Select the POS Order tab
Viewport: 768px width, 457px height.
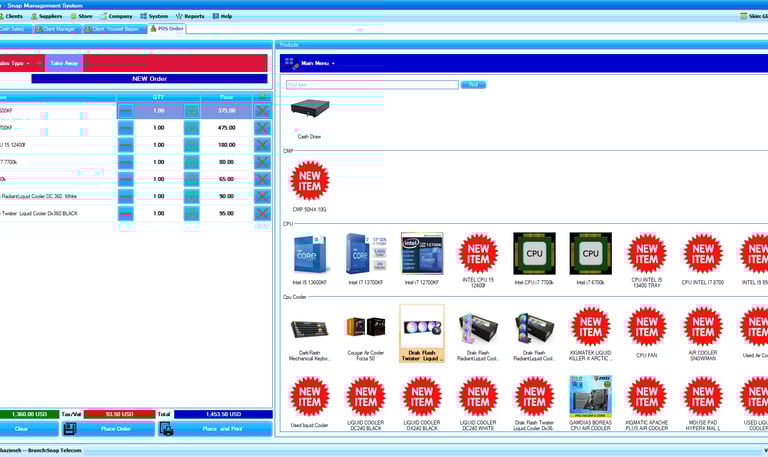point(167,29)
